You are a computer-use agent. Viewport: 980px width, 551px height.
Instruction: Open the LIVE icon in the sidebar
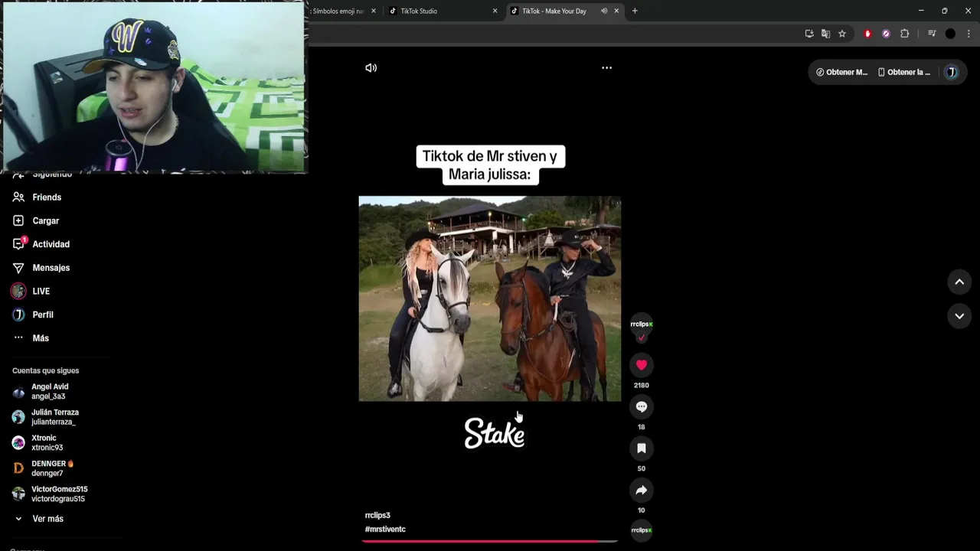coord(18,291)
